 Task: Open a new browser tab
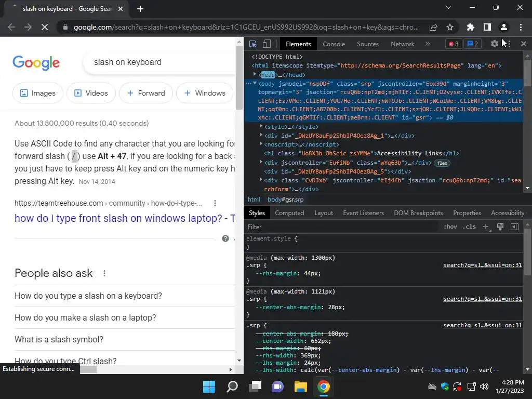tap(140, 9)
